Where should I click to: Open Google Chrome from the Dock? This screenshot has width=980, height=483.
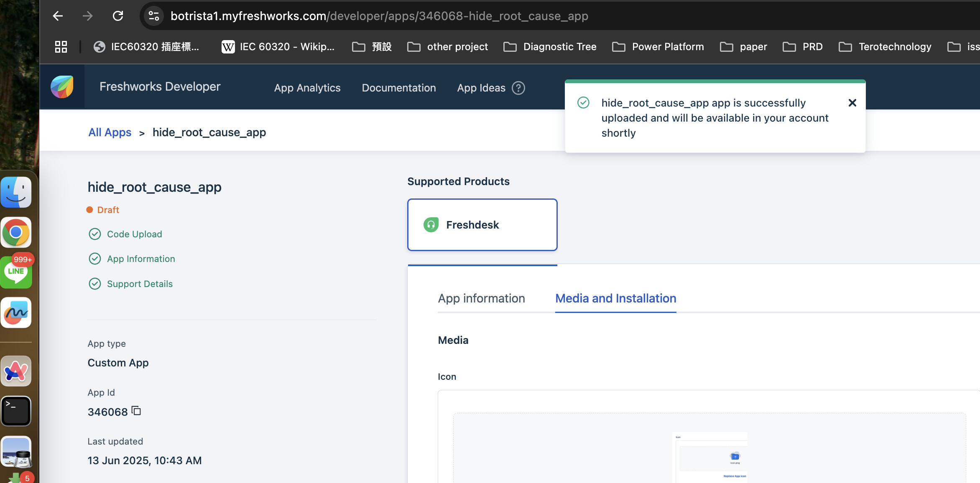coord(16,232)
